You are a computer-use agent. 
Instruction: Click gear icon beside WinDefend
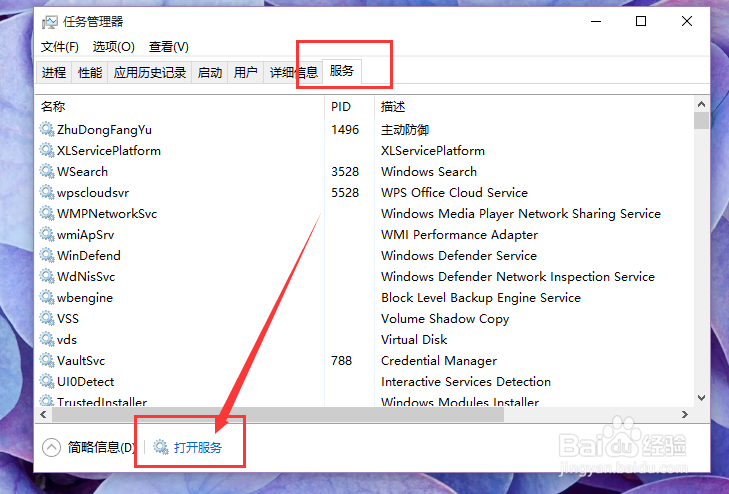[46, 255]
